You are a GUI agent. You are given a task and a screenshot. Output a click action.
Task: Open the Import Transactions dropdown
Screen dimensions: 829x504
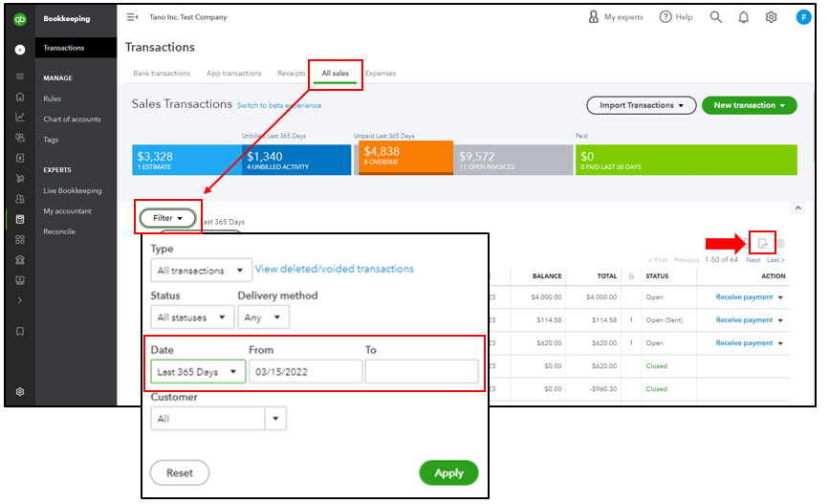click(642, 105)
